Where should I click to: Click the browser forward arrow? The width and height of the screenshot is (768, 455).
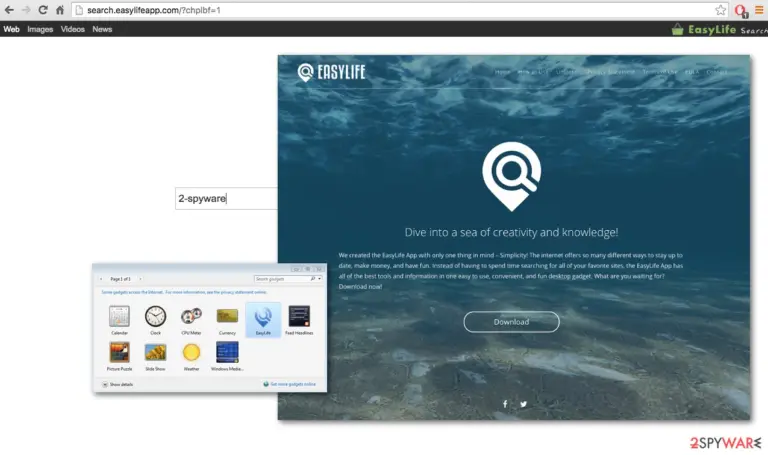(26, 10)
